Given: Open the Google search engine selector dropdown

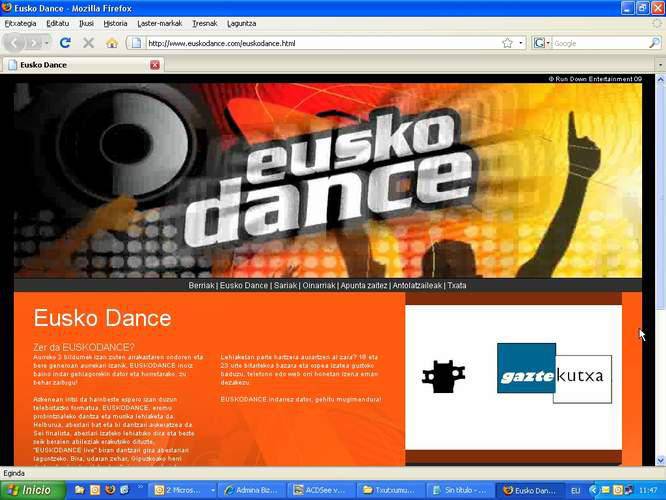Looking at the screenshot, I should (x=542, y=43).
